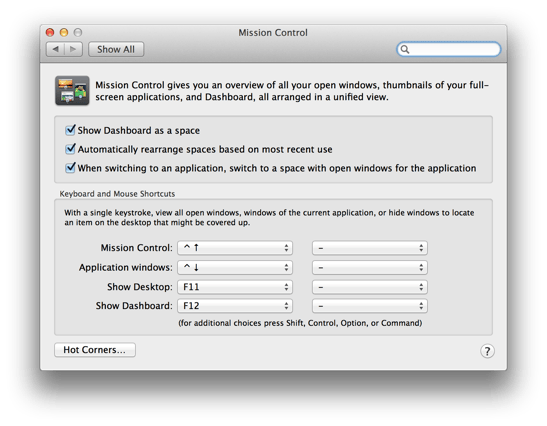Close the Mission Control window
This screenshot has height=426, width=547.
pos(50,32)
